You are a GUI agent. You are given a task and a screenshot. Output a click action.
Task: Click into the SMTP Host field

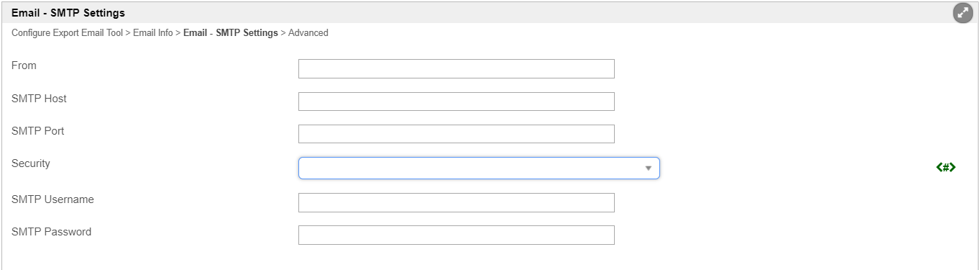click(x=457, y=102)
